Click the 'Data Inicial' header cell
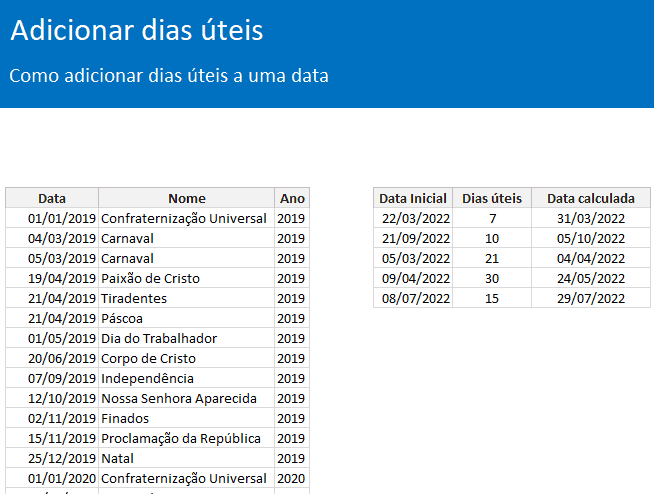Screen dimensions: 654x494 pos(413,198)
